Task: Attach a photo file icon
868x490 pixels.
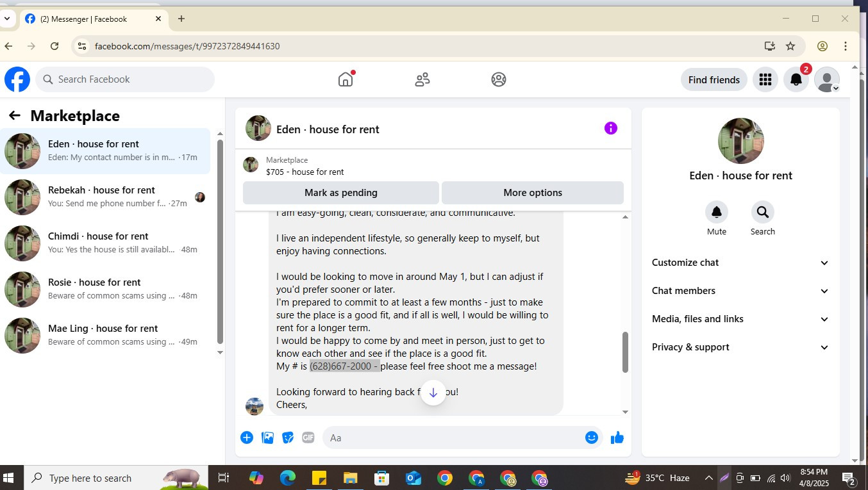Action: [x=268, y=437]
